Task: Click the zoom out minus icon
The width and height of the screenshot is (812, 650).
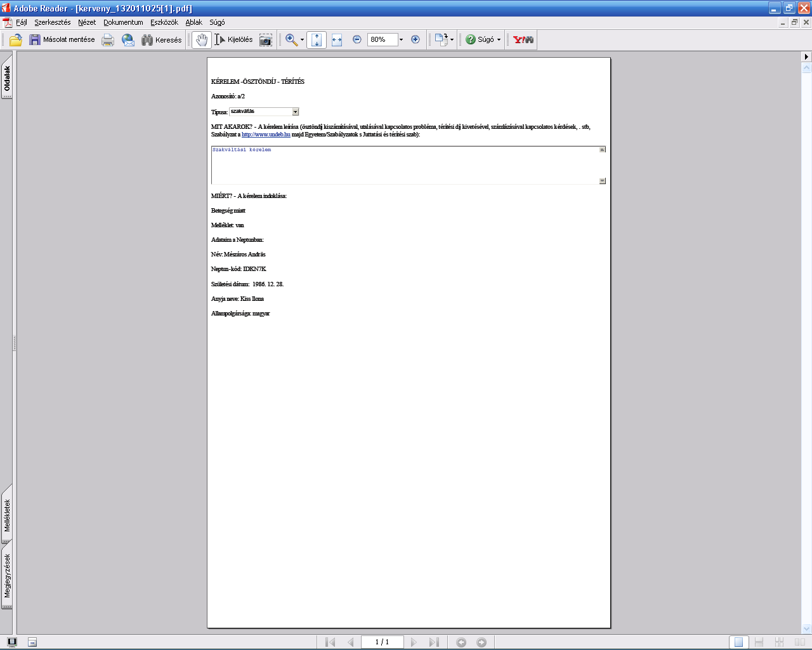Action: [x=357, y=39]
